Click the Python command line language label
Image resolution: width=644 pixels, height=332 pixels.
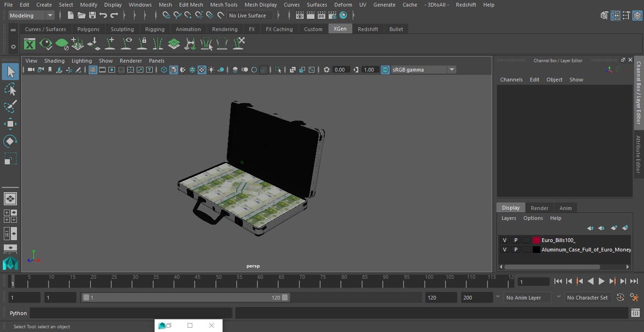(x=18, y=313)
